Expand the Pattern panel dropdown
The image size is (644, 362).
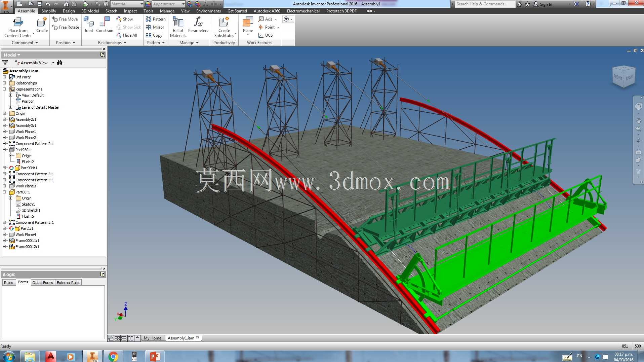point(156,43)
